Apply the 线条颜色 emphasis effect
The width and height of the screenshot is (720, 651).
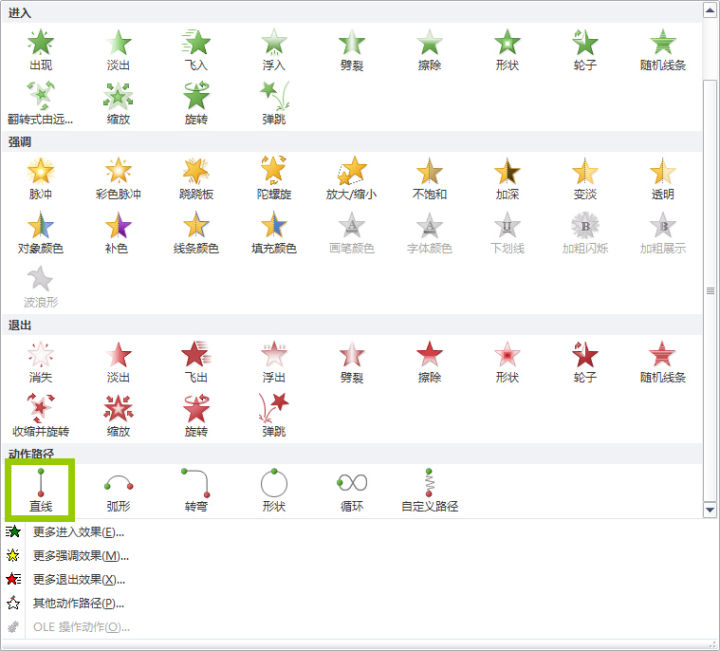(x=196, y=233)
